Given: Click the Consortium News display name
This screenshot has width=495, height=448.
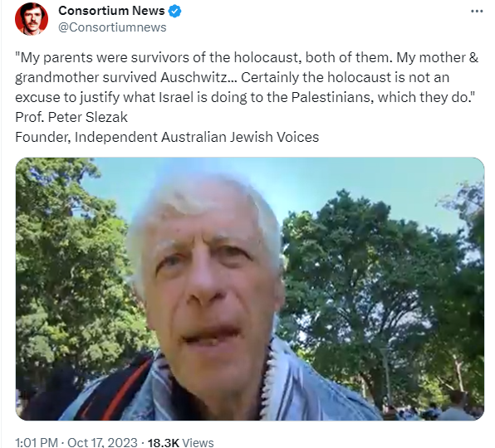Looking at the screenshot, I should (x=111, y=11).
